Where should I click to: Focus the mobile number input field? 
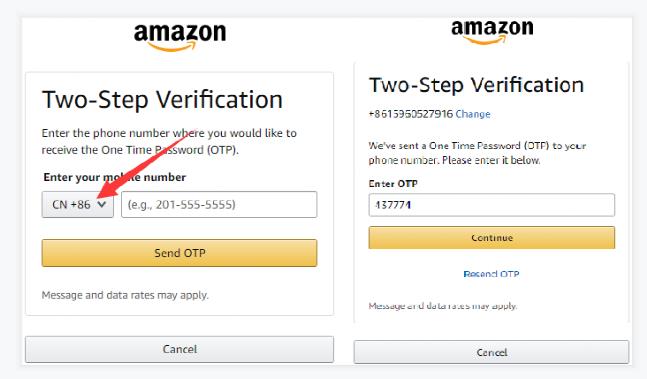pos(219,205)
